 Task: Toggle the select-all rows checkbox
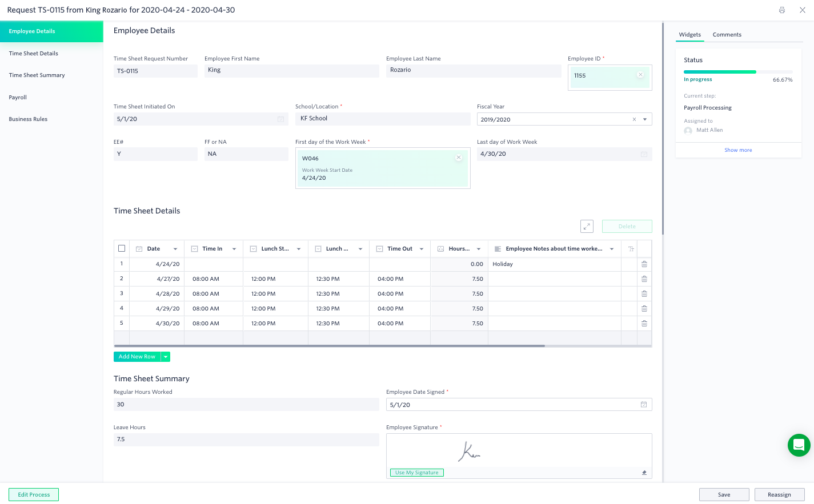coord(122,248)
